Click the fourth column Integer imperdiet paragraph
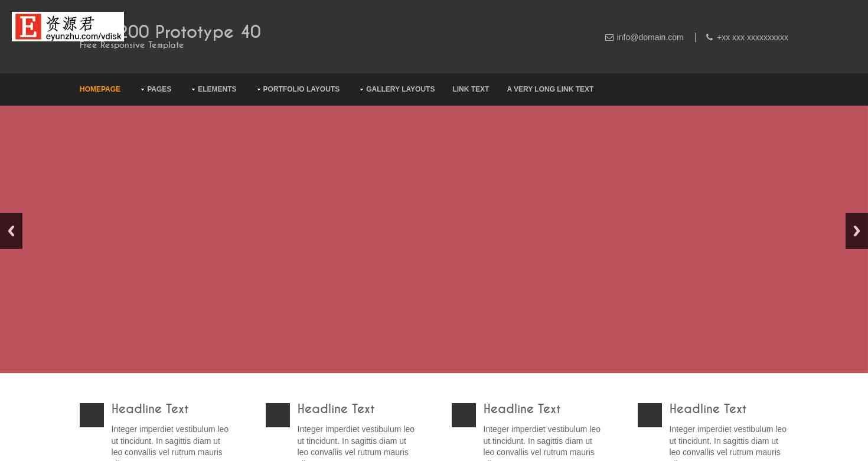868x461 pixels. (728, 442)
